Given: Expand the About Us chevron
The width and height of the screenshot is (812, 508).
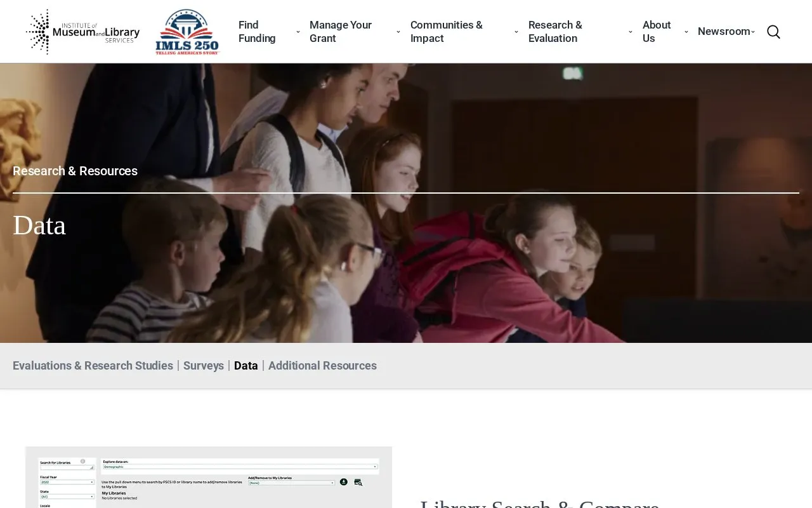Looking at the screenshot, I should pyautogui.click(x=686, y=32).
